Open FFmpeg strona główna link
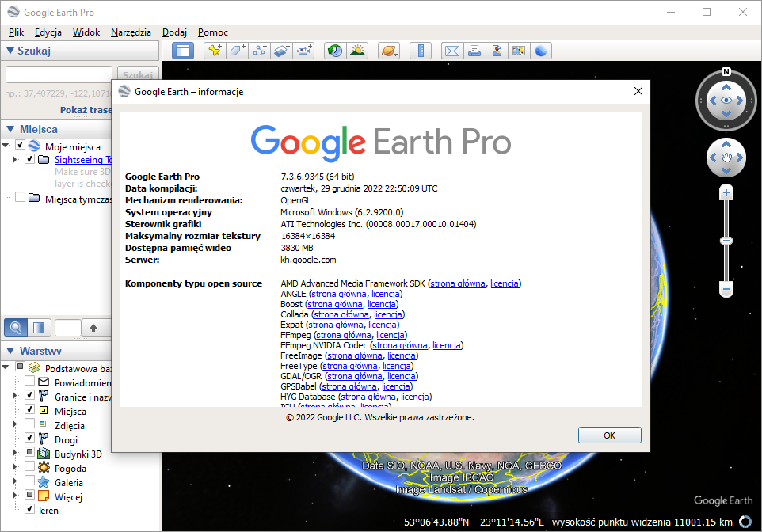 [344, 335]
